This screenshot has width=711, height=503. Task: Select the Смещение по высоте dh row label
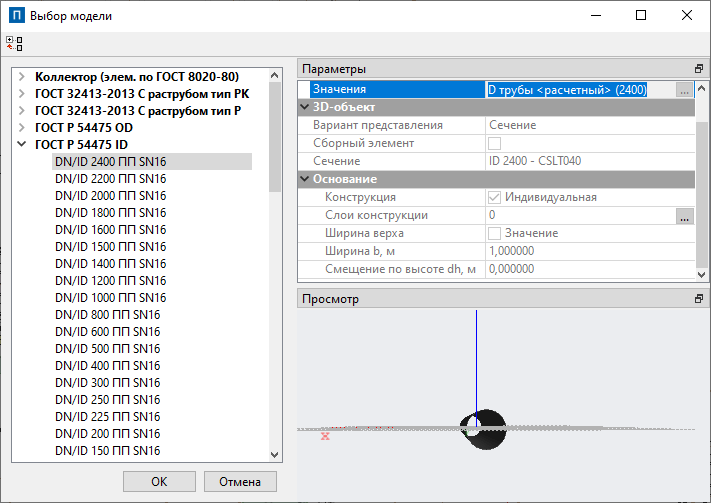click(400, 269)
